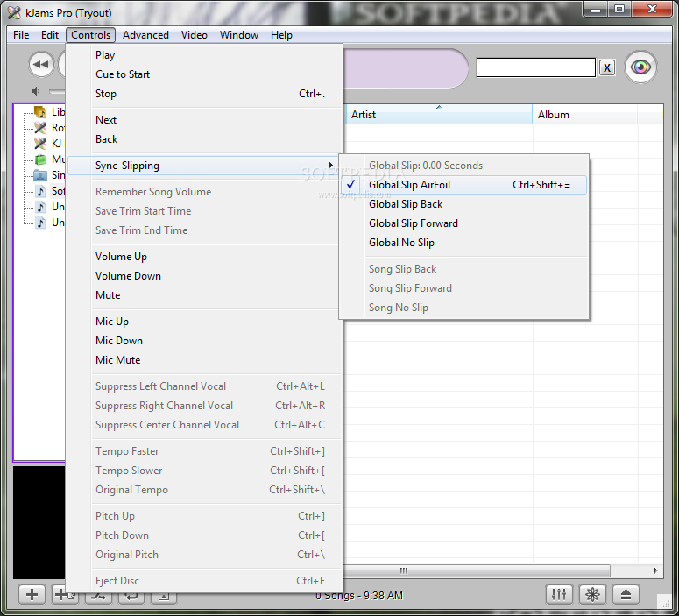This screenshot has height=616, width=679.
Task: Click the horizontal scrollbar thumb
Action: [477, 570]
